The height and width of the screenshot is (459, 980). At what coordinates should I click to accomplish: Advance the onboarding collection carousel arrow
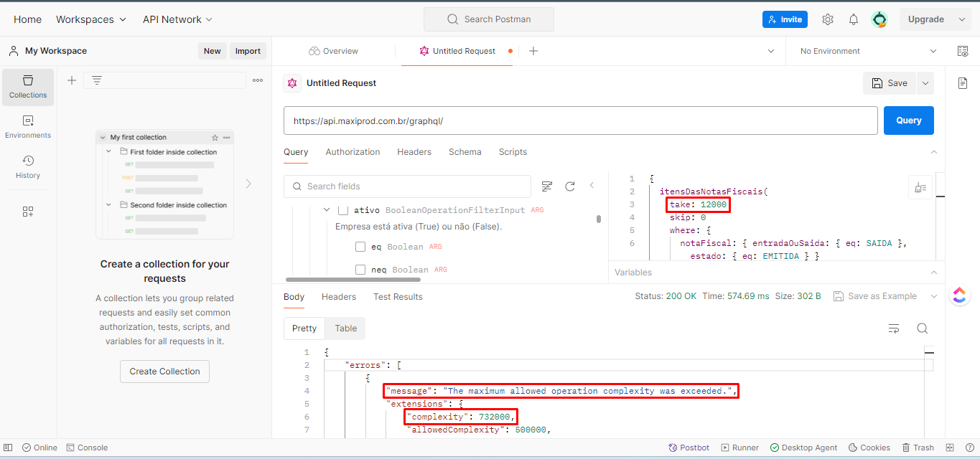click(248, 184)
